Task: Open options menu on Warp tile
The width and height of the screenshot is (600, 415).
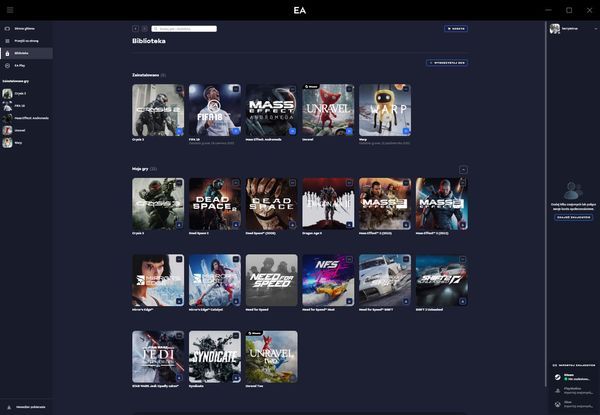Action: 406,89
